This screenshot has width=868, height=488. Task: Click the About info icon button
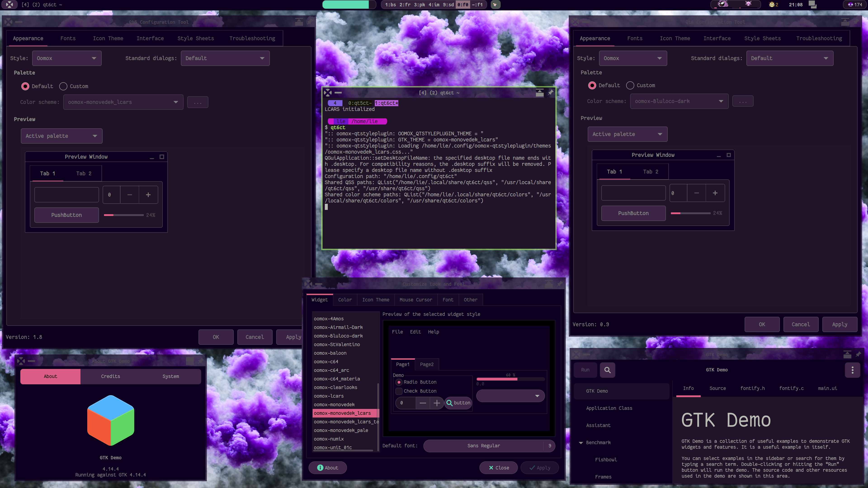328,468
